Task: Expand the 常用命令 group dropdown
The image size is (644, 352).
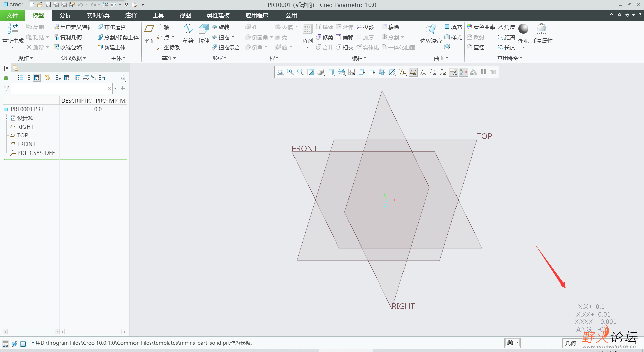Action: pyautogui.click(x=510, y=58)
